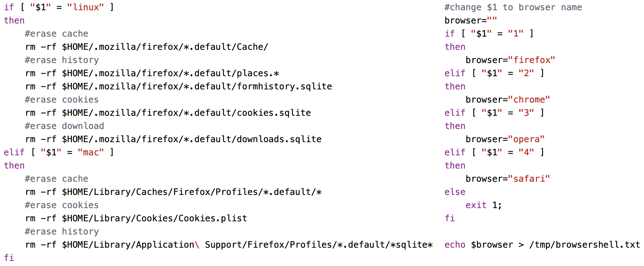Image resolution: width=644 pixels, height=266 pixels.
Task: Click the default/Cache/ removal line
Action: 147,47
